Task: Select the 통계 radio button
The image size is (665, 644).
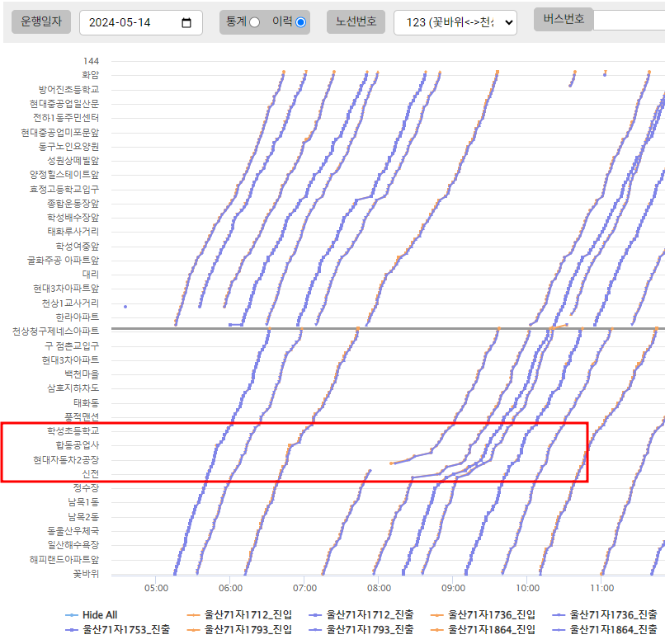Action: tap(254, 22)
